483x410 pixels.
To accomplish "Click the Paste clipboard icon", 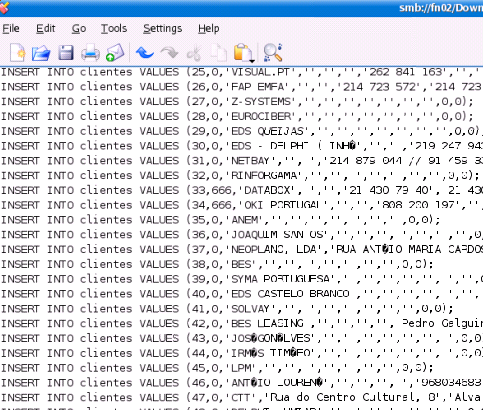I will tap(242, 53).
